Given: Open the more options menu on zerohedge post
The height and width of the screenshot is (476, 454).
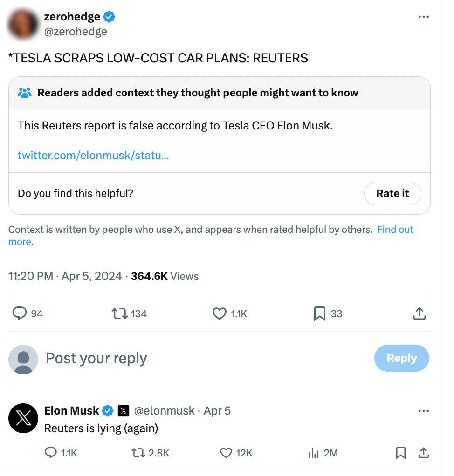Looking at the screenshot, I should (x=423, y=17).
